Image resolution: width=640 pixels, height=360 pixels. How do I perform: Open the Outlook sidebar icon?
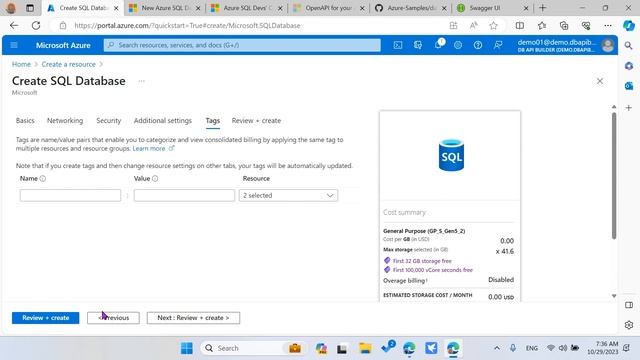(629, 86)
